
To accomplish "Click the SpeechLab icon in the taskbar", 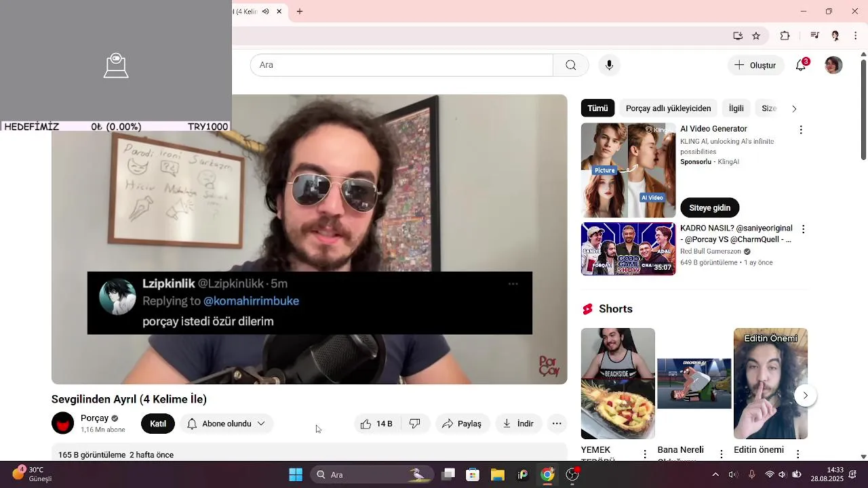I will [522, 474].
